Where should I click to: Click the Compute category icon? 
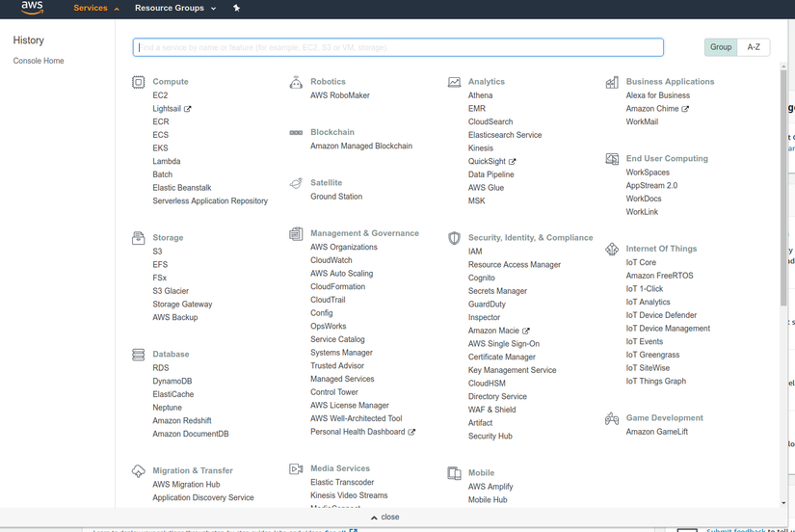[x=139, y=82]
